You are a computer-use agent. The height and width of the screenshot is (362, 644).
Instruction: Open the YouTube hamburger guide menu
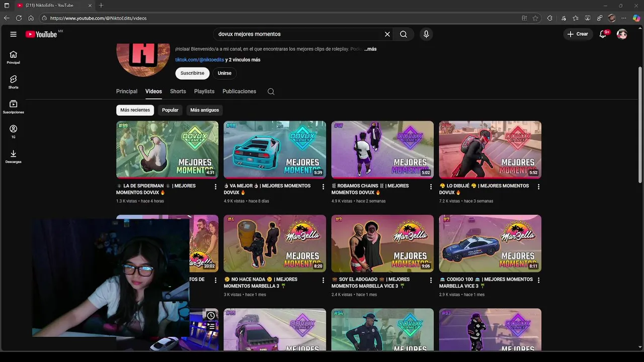tap(14, 34)
